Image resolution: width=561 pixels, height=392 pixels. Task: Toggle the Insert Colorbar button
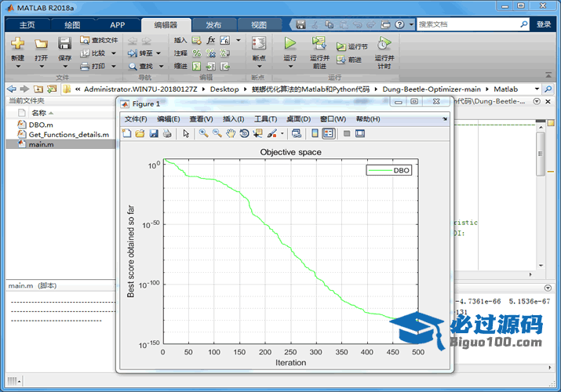tap(315, 133)
